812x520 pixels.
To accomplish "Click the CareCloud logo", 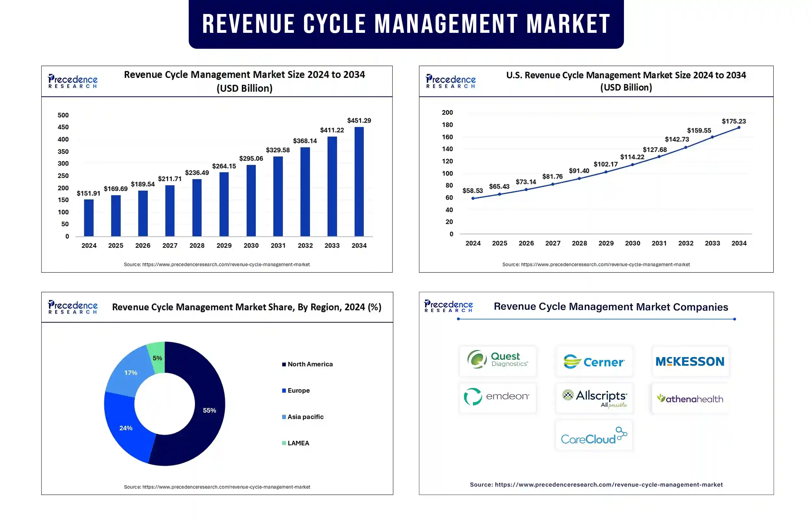I will pyautogui.click(x=594, y=435).
